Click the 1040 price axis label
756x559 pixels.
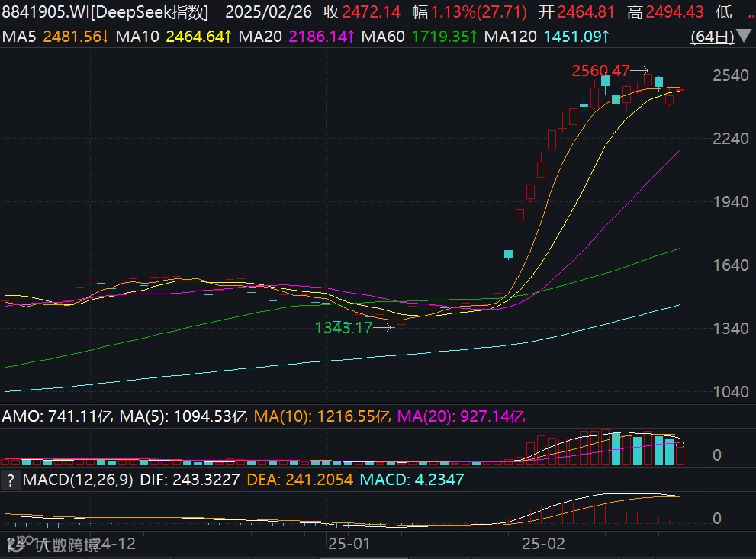(x=731, y=391)
